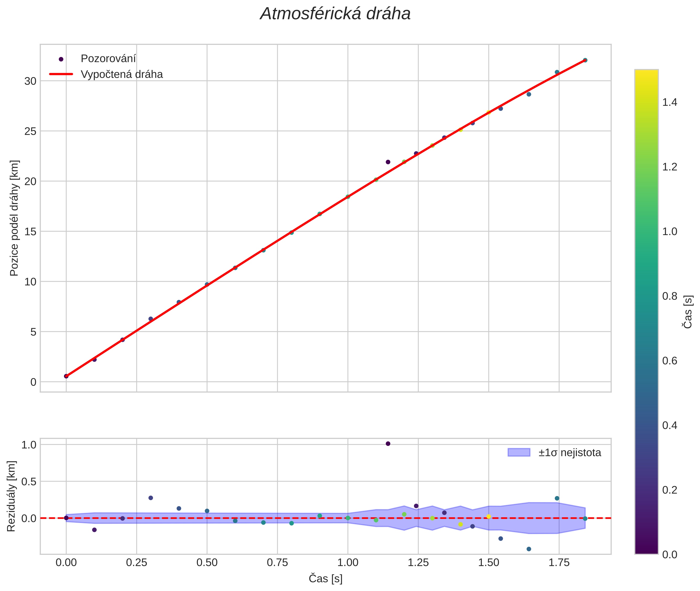This screenshot has width=700, height=591.
Task: Click the lowest residual point in bottom plot
Action: coord(529,549)
